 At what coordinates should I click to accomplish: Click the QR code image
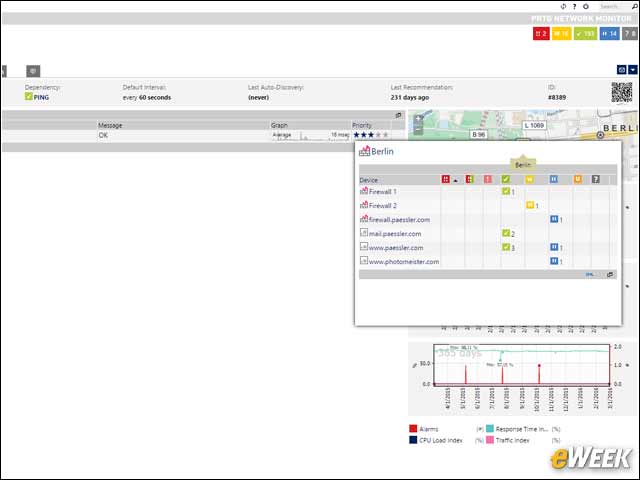622,92
